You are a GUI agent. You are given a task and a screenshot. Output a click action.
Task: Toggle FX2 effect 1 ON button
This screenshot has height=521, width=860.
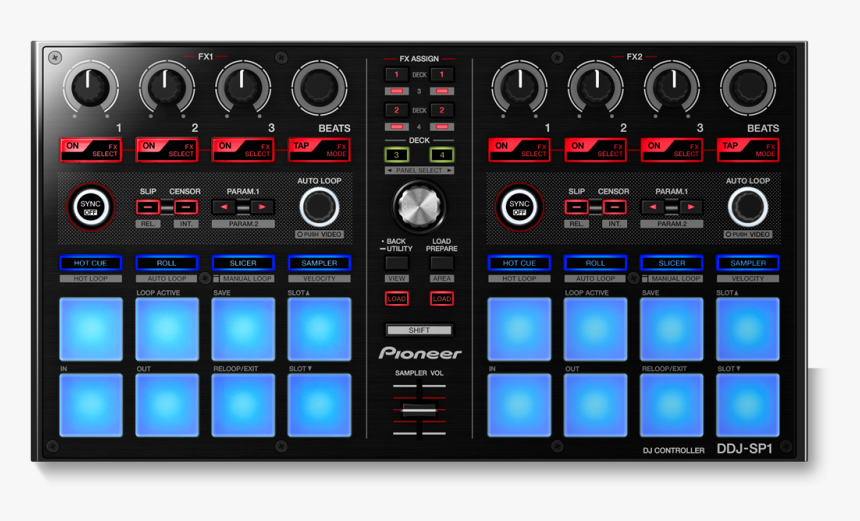519,150
